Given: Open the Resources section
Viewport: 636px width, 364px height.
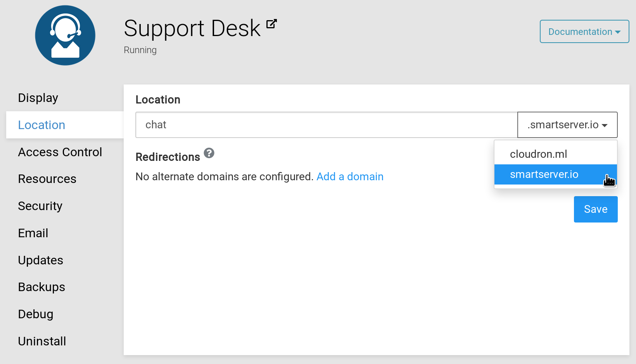Looking at the screenshot, I should click(47, 179).
